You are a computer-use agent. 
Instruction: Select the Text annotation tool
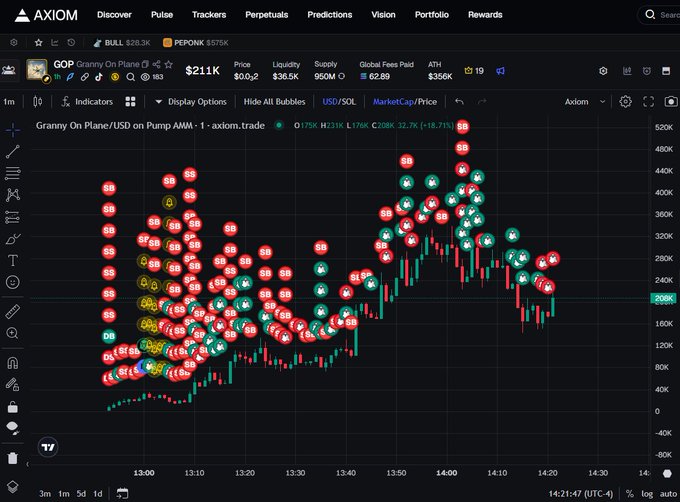click(13, 260)
